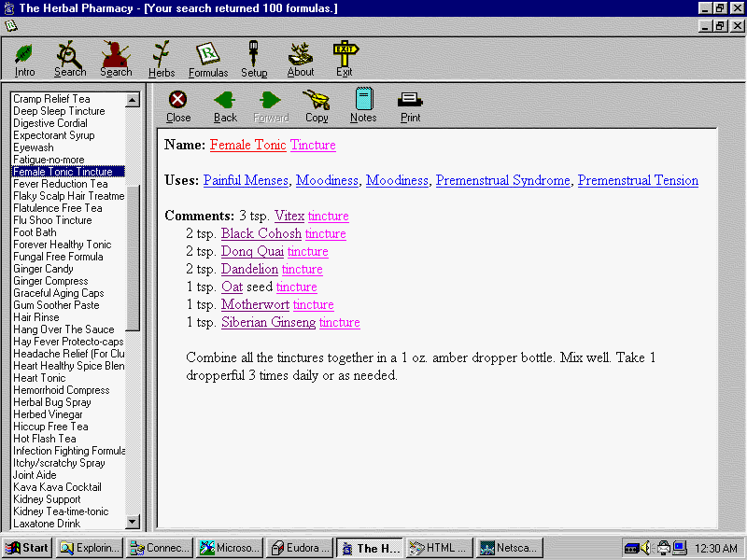Click the taskbar clock showing 12:30 AM

(x=715, y=549)
